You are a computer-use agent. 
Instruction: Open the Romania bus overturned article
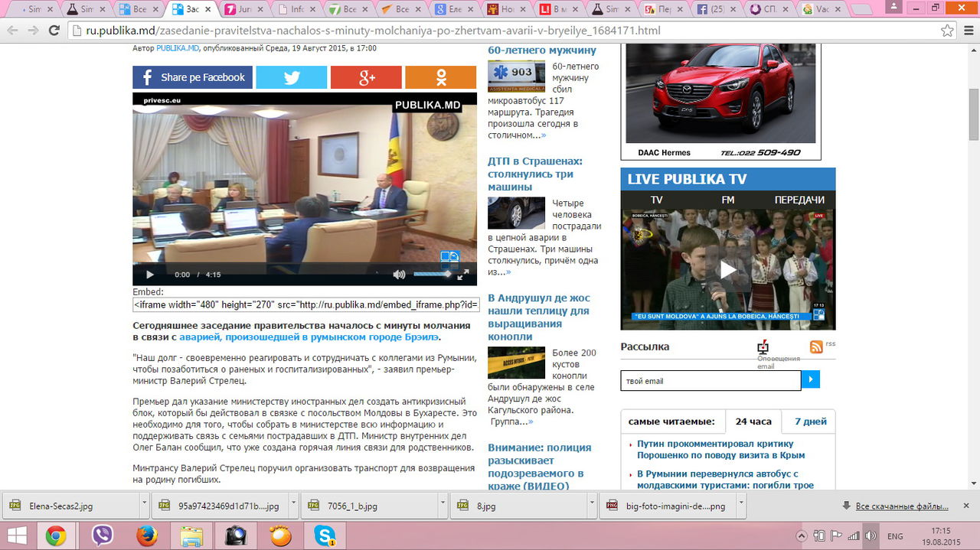pyautogui.click(x=725, y=480)
